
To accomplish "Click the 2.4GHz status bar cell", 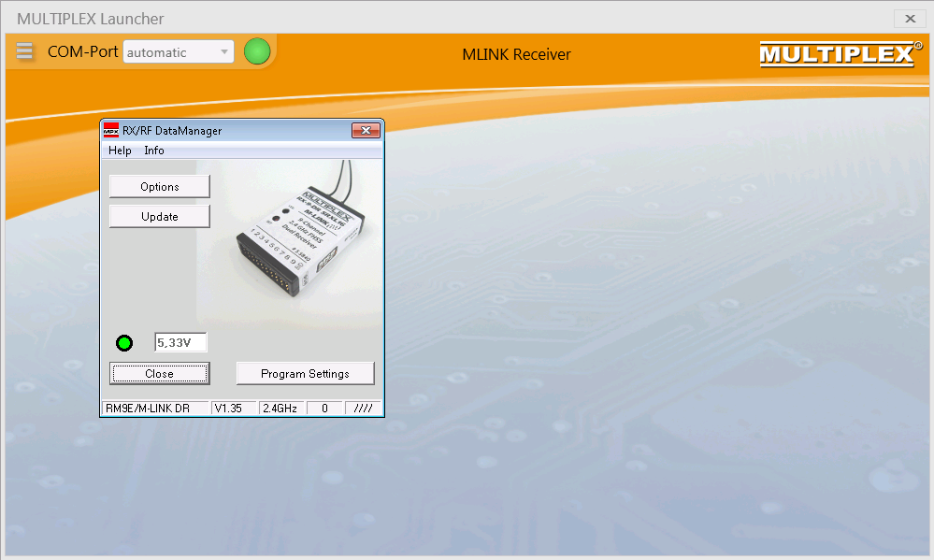I will click(x=280, y=409).
